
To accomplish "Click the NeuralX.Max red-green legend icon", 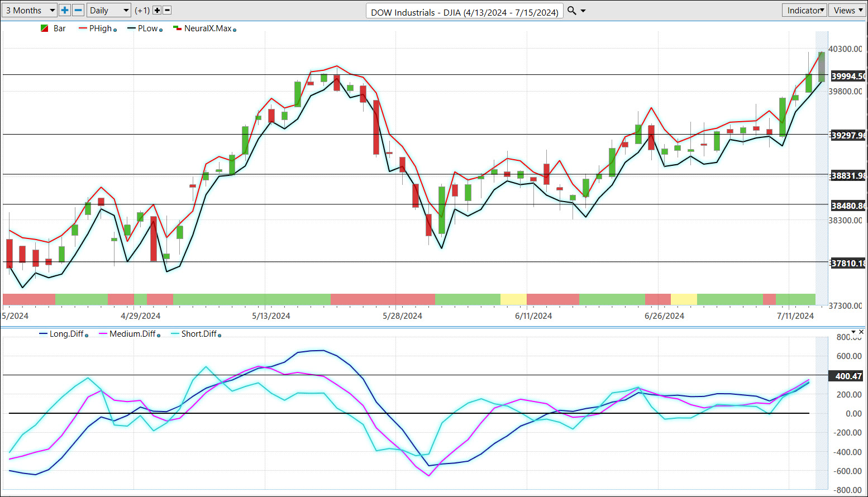I will pyautogui.click(x=177, y=28).
